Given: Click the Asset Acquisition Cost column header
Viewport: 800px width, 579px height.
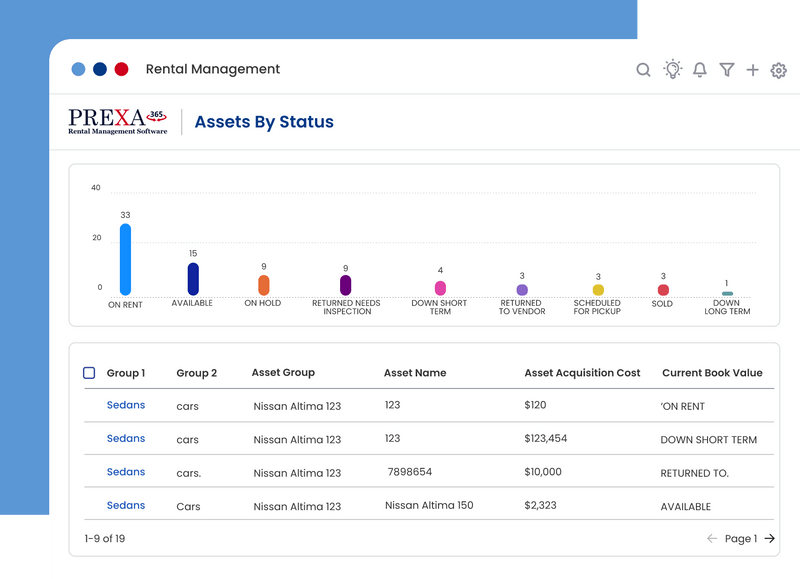Looking at the screenshot, I should pyautogui.click(x=582, y=373).
